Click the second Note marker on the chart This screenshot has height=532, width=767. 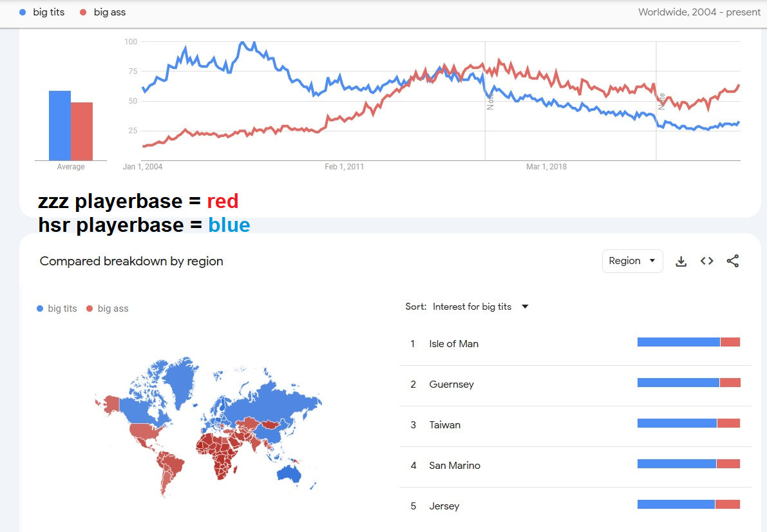[x=661, y=101]
